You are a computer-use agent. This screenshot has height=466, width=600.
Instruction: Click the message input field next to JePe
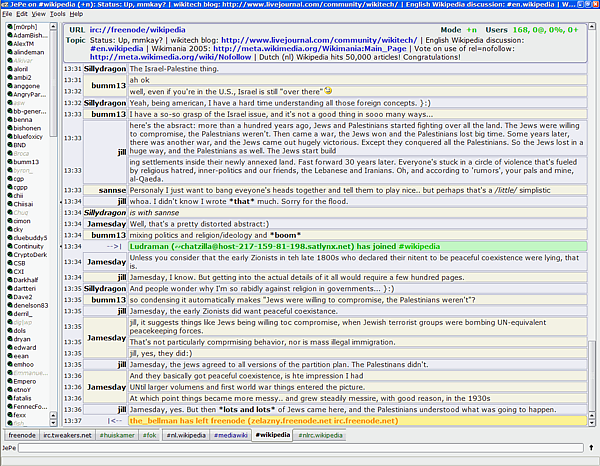point(300,449)
